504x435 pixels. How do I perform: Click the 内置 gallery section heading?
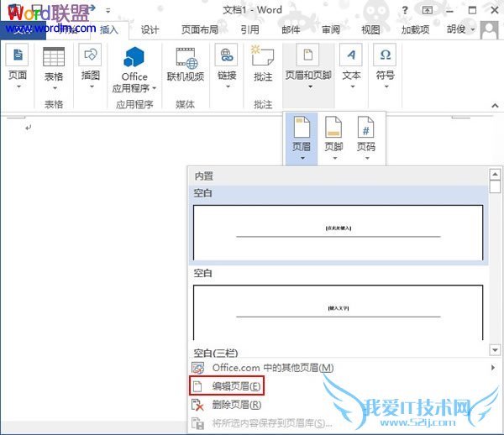click(204, 176)
